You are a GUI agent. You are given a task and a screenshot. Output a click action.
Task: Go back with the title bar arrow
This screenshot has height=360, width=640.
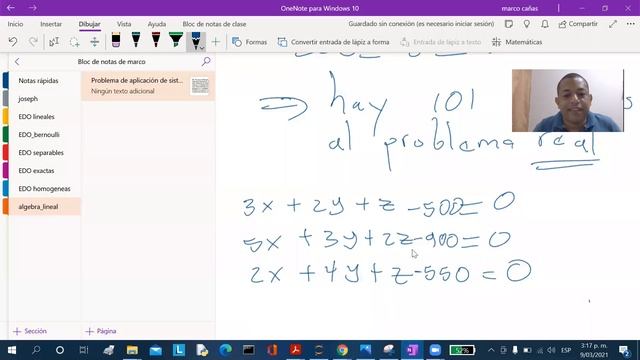coord(11,8)
